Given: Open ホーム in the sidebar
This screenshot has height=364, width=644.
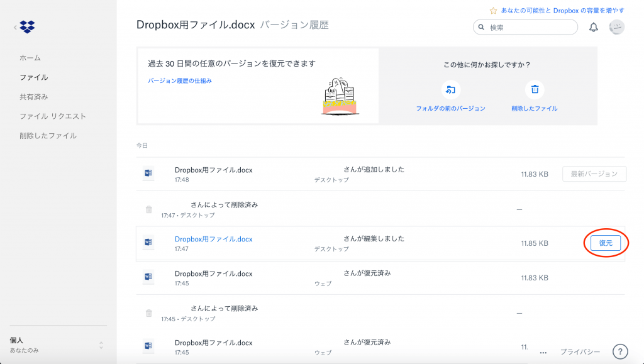Looking at the screenshot, I should [30, 58].
